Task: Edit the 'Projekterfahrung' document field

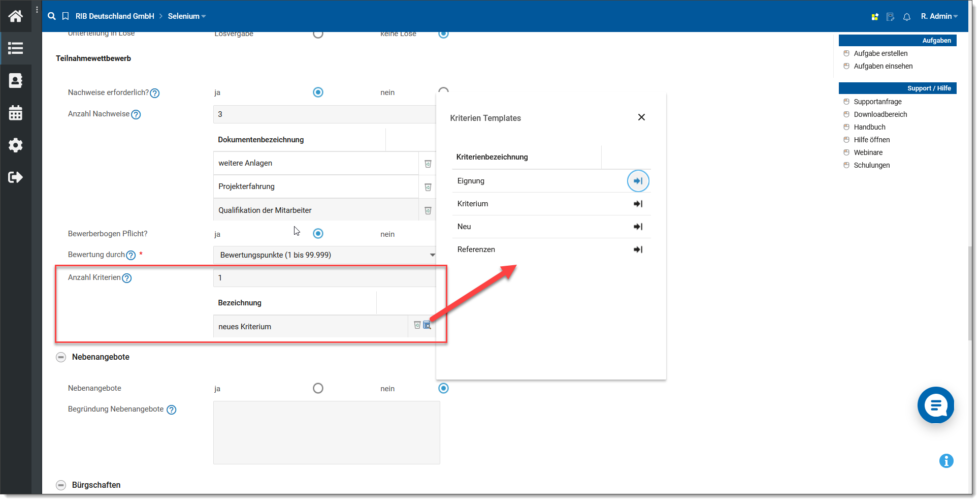Action: (315, 186)
